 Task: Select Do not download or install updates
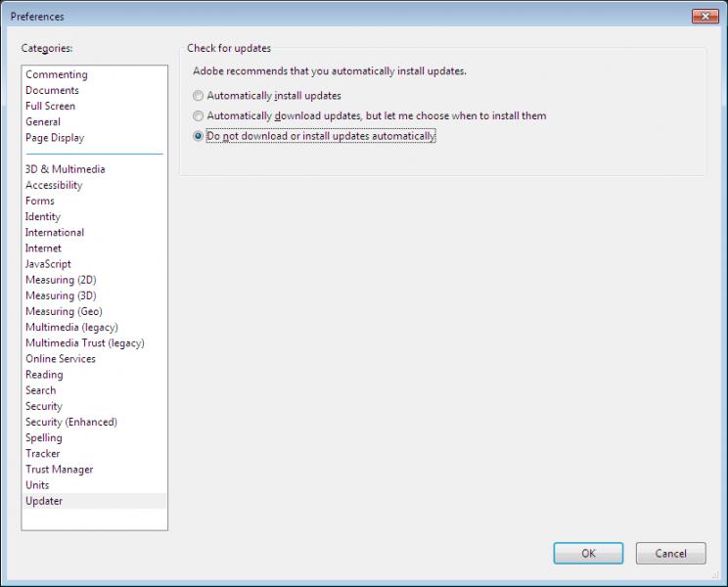pos(199,136)
